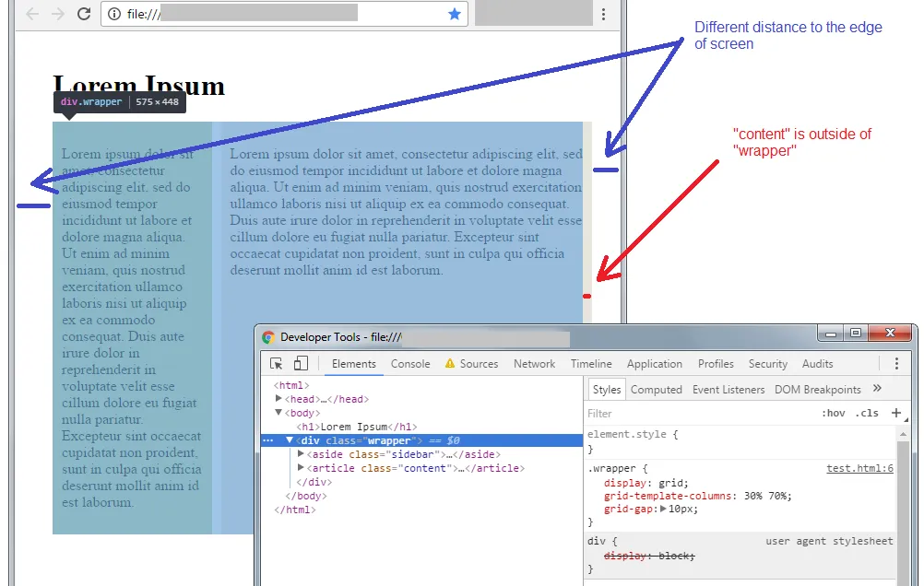The image size is (924, 586).
Task: Collapse the div wrapper node
Action: [290, 439]
